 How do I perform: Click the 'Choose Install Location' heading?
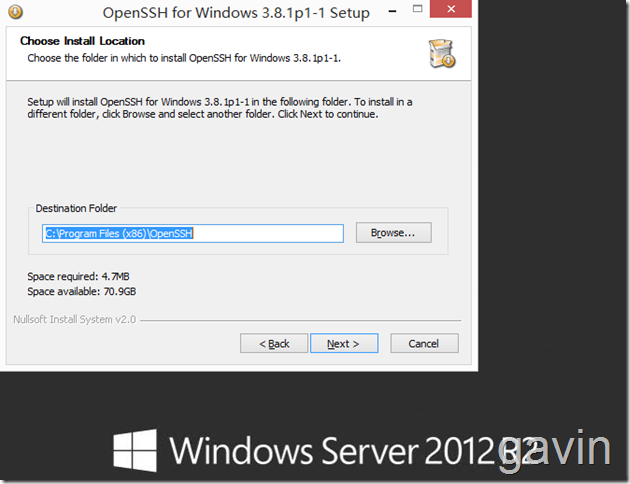coord(82,41)
